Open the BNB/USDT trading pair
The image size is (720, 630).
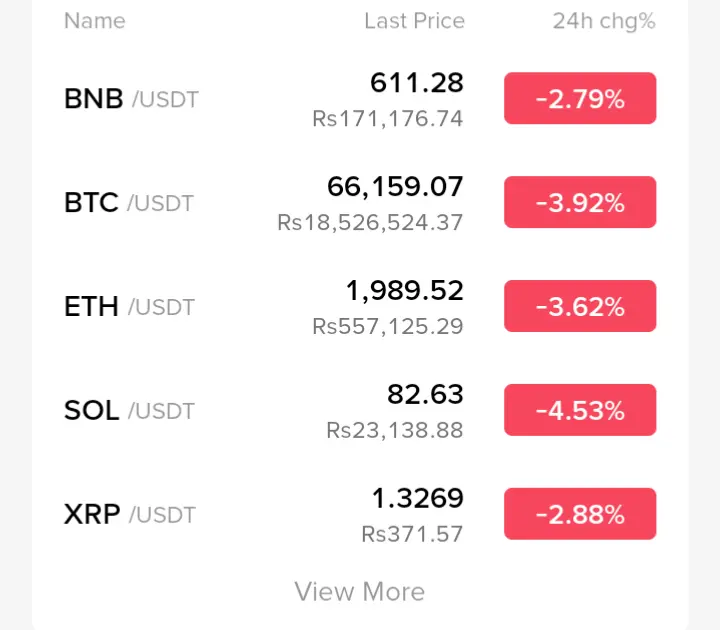click(x=131, y=99)
